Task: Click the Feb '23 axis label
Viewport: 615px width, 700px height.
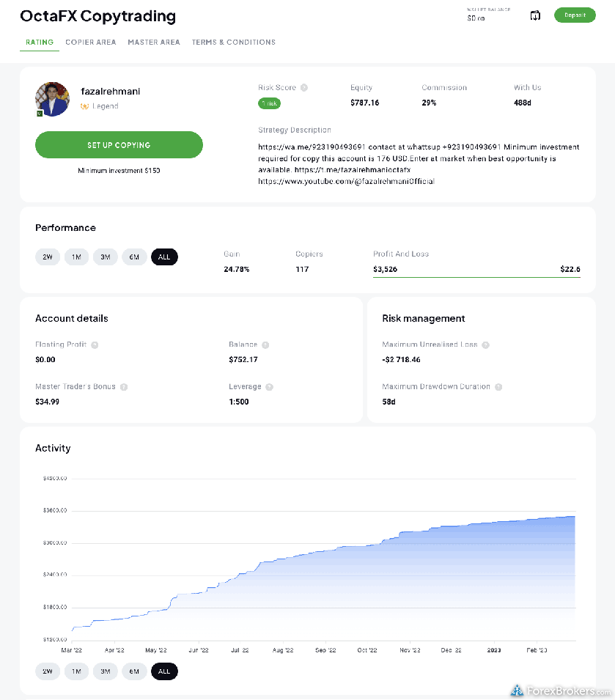Action: tap(537, 650)
